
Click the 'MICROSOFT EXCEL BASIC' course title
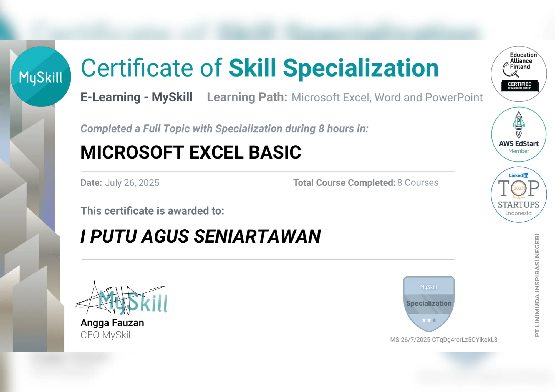(191, 152)
